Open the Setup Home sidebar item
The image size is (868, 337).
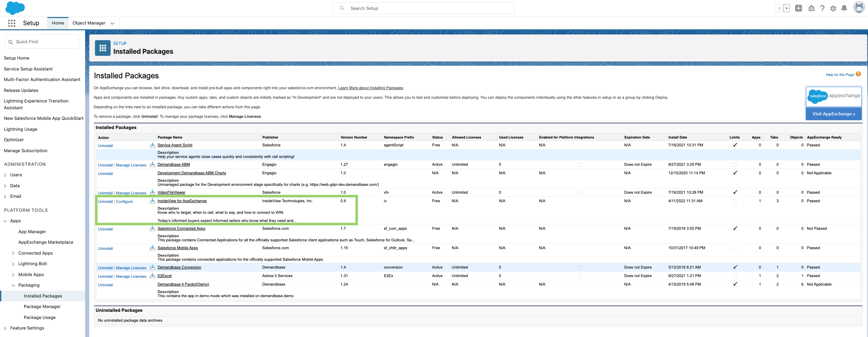tap(16, 58)
